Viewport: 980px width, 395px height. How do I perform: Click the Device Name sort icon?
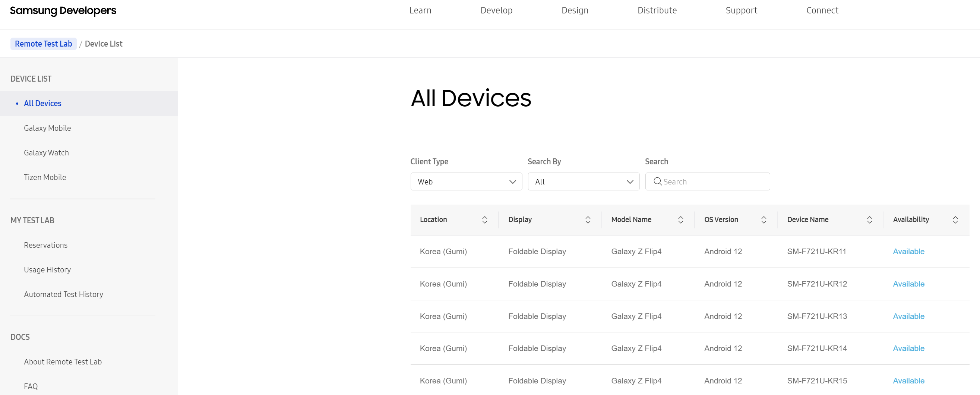[869, 219]
